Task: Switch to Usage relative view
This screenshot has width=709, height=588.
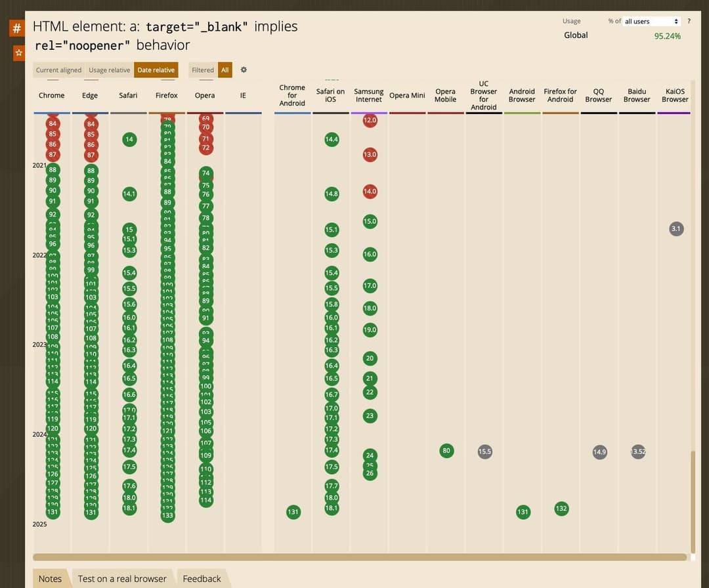Action: tap(110, 70)
